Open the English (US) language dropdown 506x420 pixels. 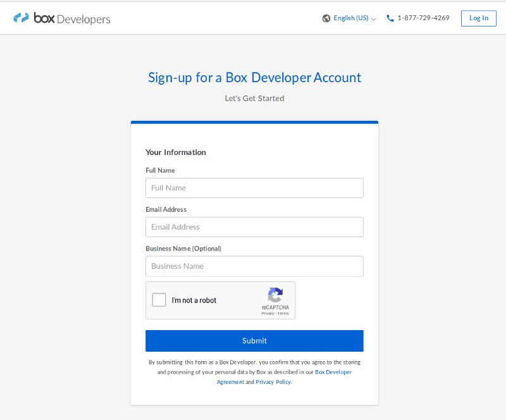(x=355, y=18)
